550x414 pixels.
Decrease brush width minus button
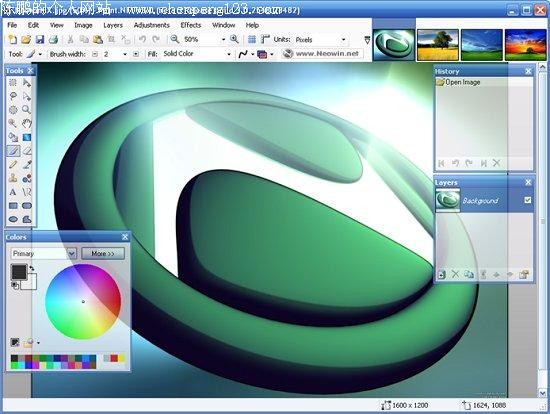pos(95,54)
